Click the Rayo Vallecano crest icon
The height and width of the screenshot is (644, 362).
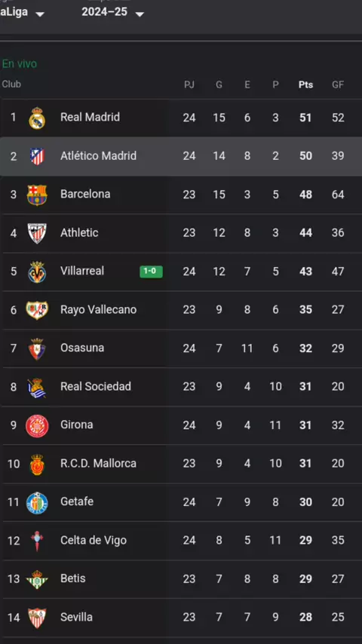click(37, 310)
